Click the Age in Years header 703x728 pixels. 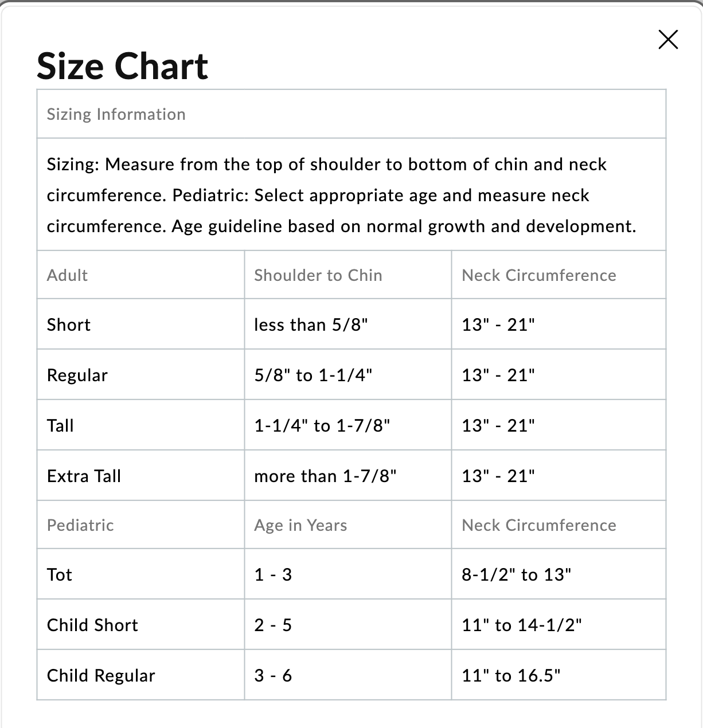(300, 525)
